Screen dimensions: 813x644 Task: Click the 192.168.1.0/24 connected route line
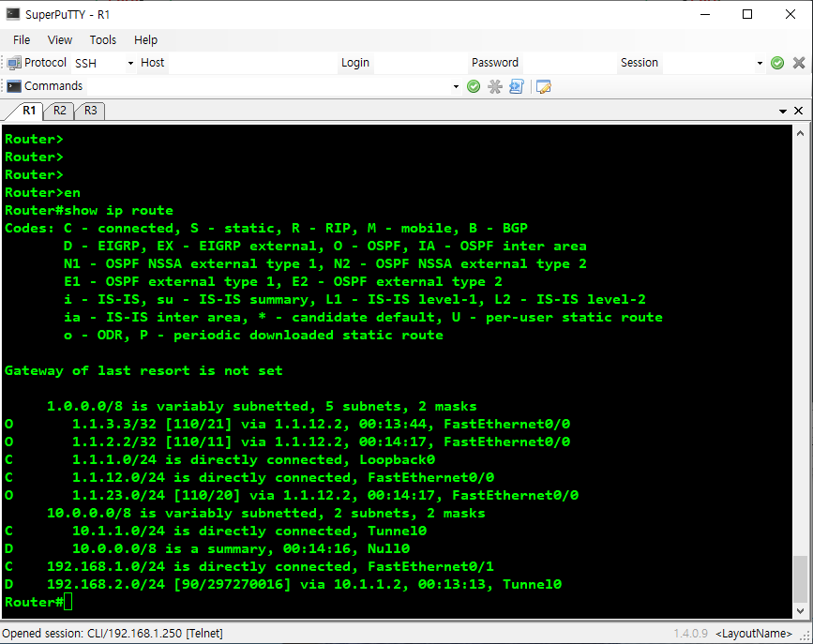[x=249, y=567]
